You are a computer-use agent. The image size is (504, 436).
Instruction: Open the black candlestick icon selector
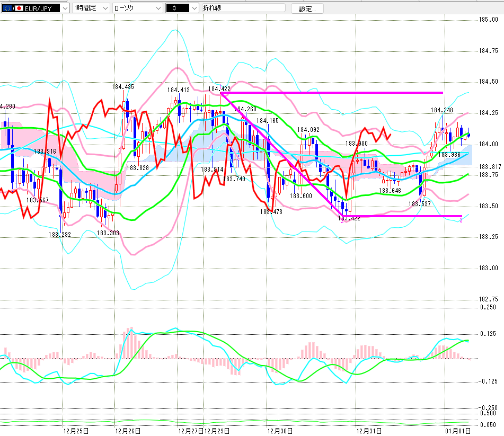point(194,8)
